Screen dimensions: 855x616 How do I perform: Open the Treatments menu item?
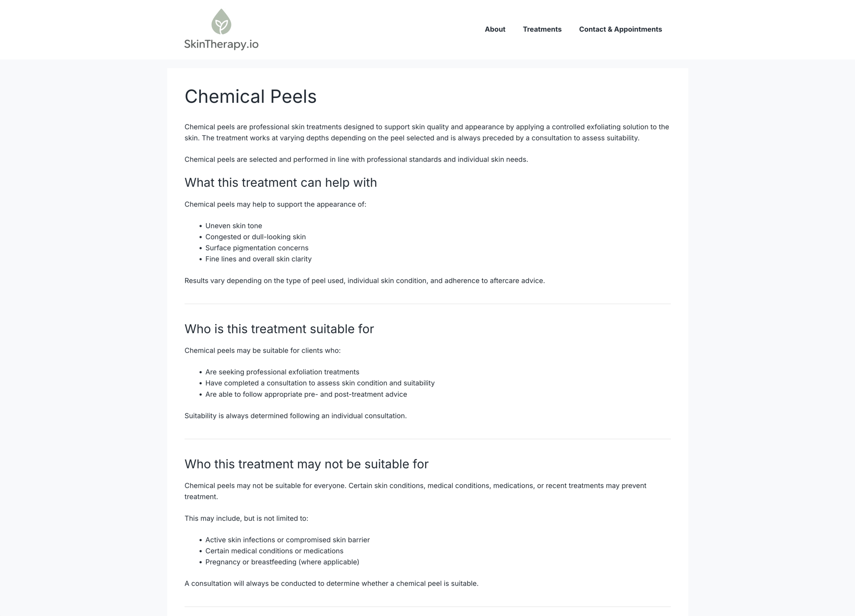click(542, 29)
